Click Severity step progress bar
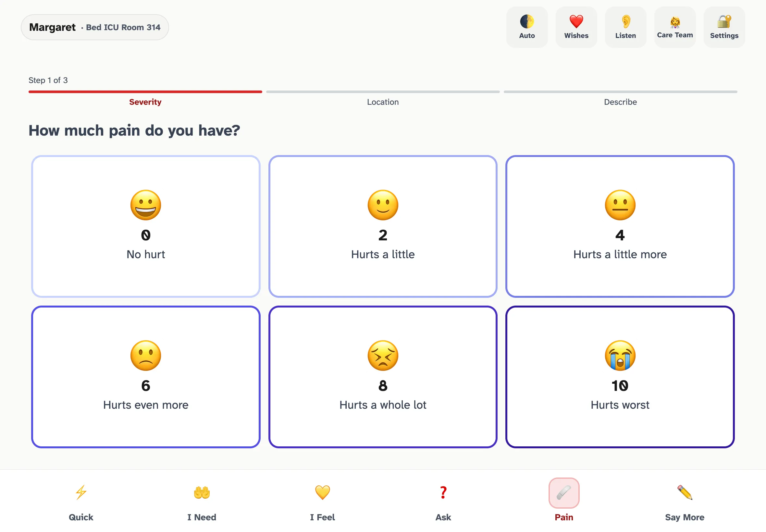This screenshot has width=766, height=532. pos(145,92)
